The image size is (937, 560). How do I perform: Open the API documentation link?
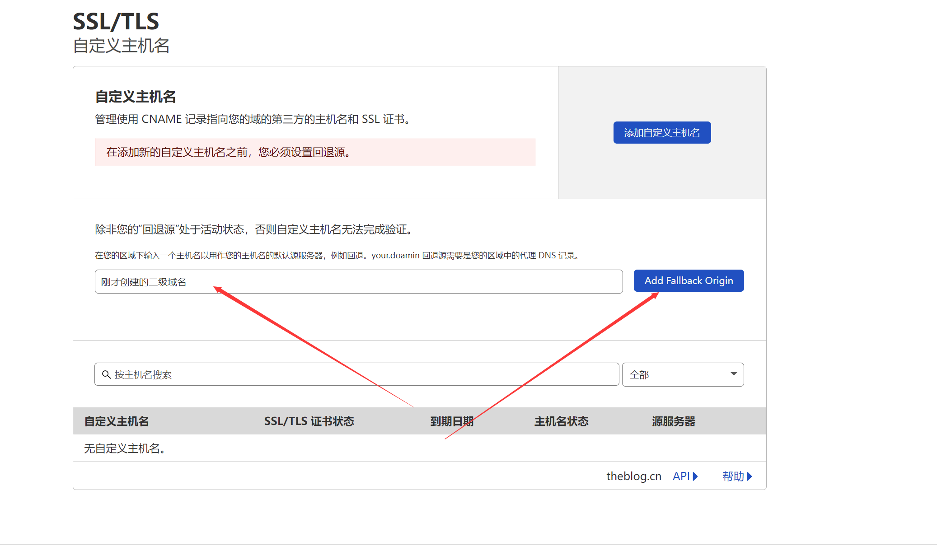681,476
